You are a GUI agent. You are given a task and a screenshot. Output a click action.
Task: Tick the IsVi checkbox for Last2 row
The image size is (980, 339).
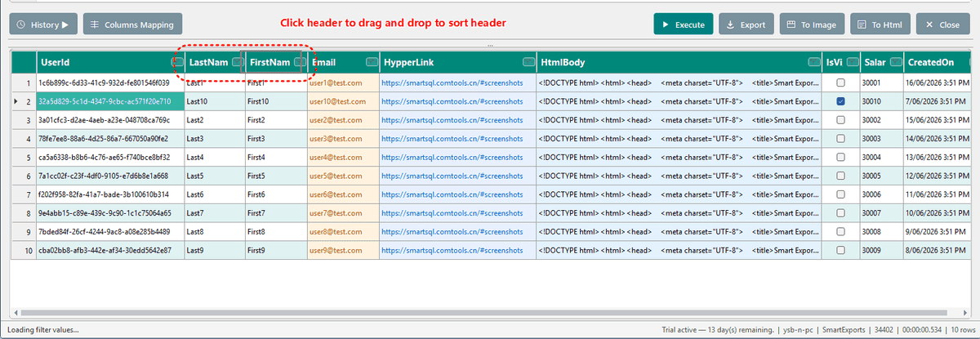tap(841, 120)
